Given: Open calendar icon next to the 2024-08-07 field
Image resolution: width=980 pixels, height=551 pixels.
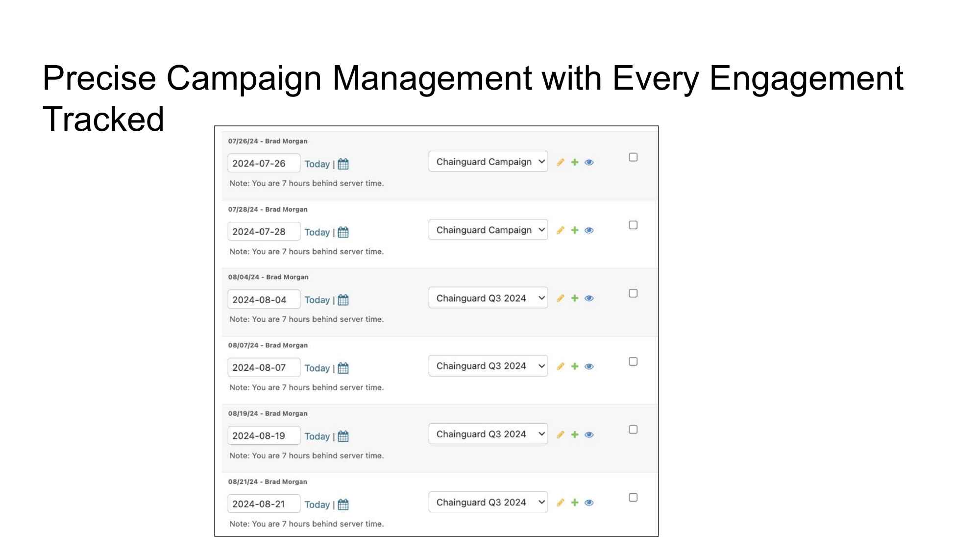Looking at the screenshot, I should click(343, 368).
